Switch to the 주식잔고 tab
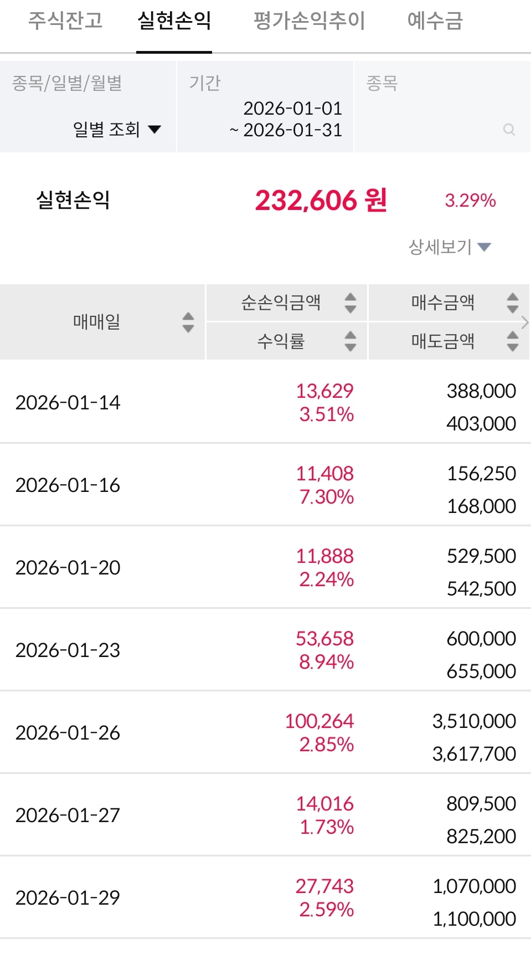This screenshot has height=980, width=531. coord(65,21)
